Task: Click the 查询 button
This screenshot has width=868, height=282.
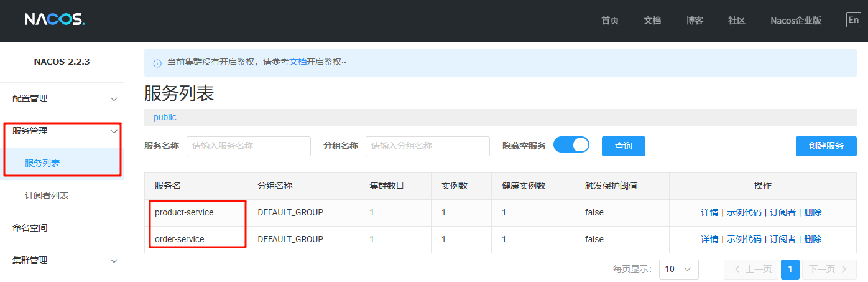Action: click(624, 146)
